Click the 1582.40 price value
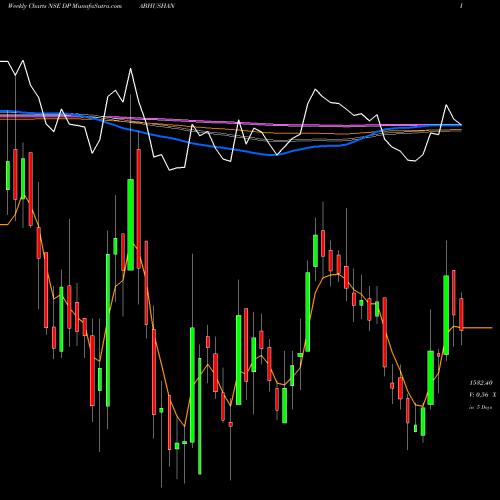This screenshot has height=500, width=500. coord(481,383)
